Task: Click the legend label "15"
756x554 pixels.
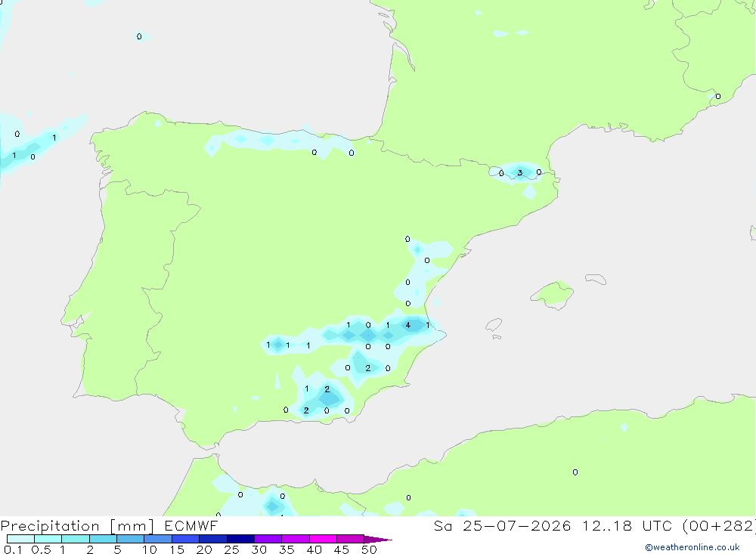Action: point(177,549)
